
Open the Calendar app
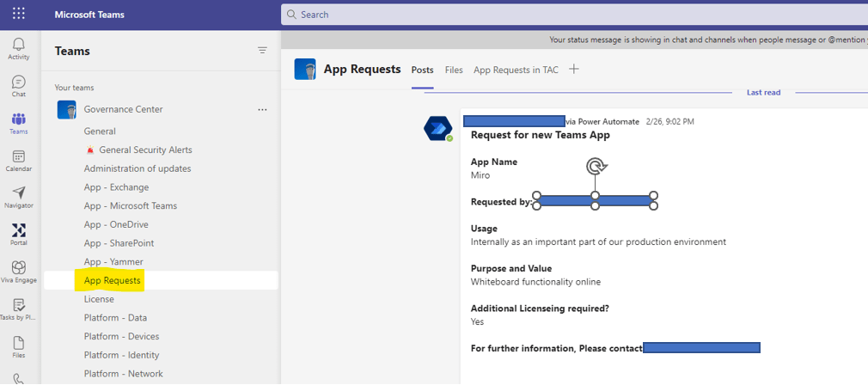click(x=18, y=161)
